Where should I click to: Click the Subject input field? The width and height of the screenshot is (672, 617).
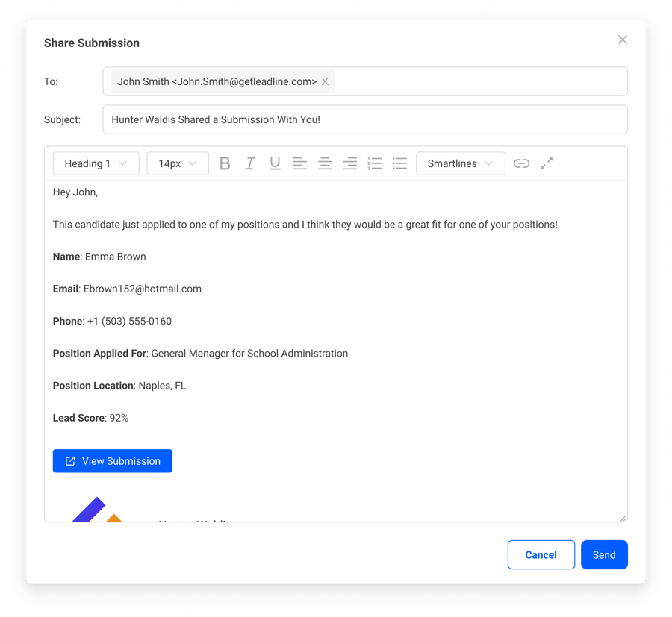pos(364,119)
